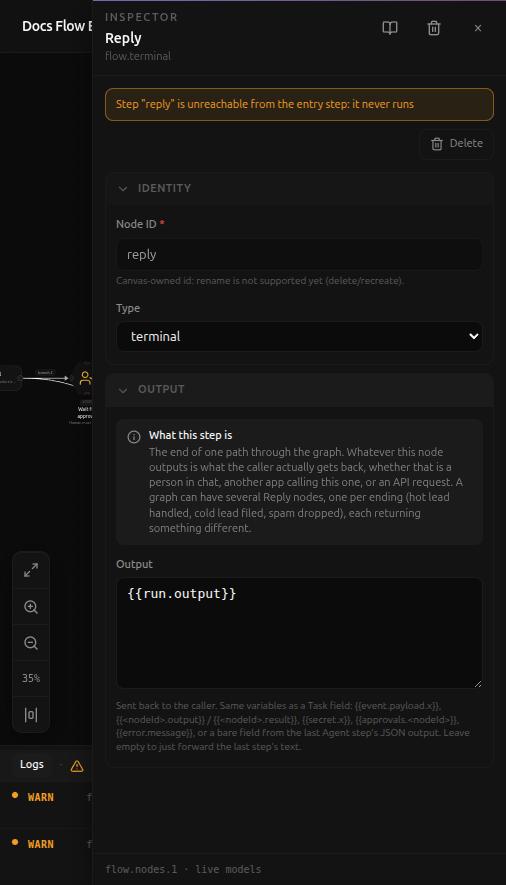Open the Logs tab
Viewport: 506px width, 885px height.
point(32,764)
